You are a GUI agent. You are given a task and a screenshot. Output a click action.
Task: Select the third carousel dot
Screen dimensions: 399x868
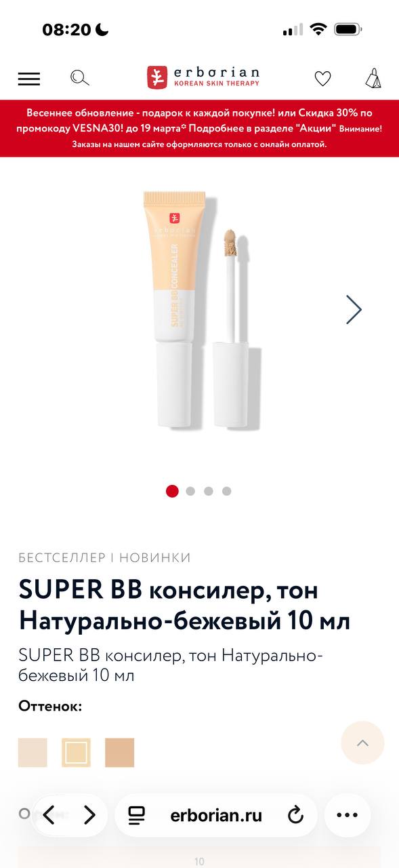click(209, 491)
